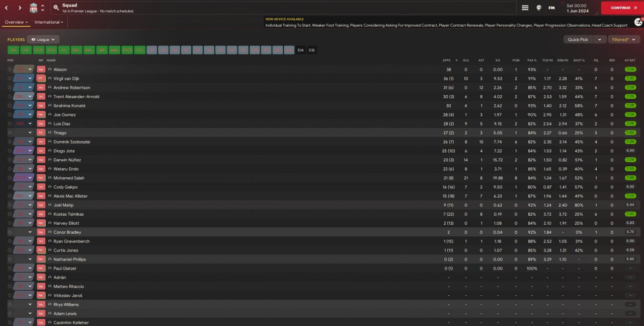Sort by AV RAT column header

tap(630, 60)
